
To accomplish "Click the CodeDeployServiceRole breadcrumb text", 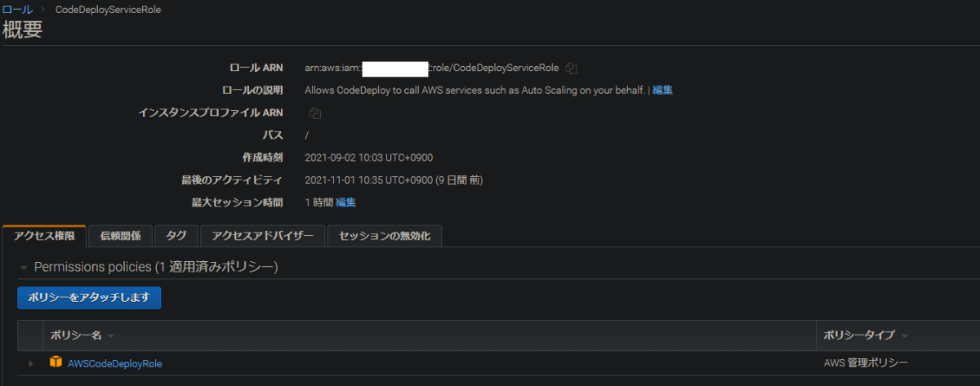I will pyautogui.click(x=108, y=10).
